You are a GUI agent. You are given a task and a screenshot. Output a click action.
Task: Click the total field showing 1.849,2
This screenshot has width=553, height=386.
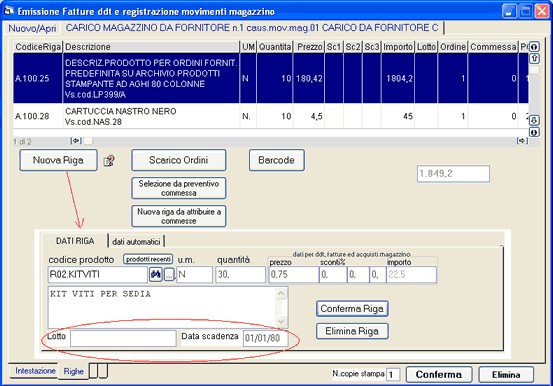click(453, 174)
